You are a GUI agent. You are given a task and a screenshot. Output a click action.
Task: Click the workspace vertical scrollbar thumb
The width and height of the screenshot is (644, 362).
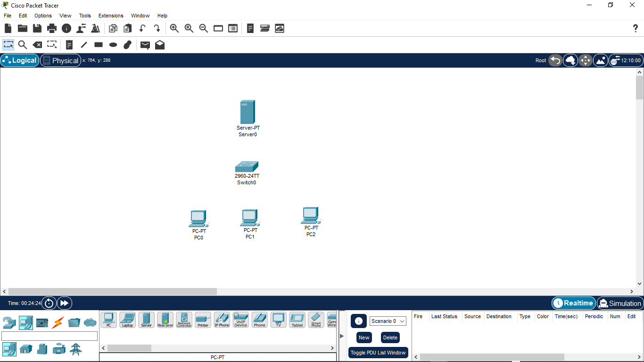click(640, 88)
